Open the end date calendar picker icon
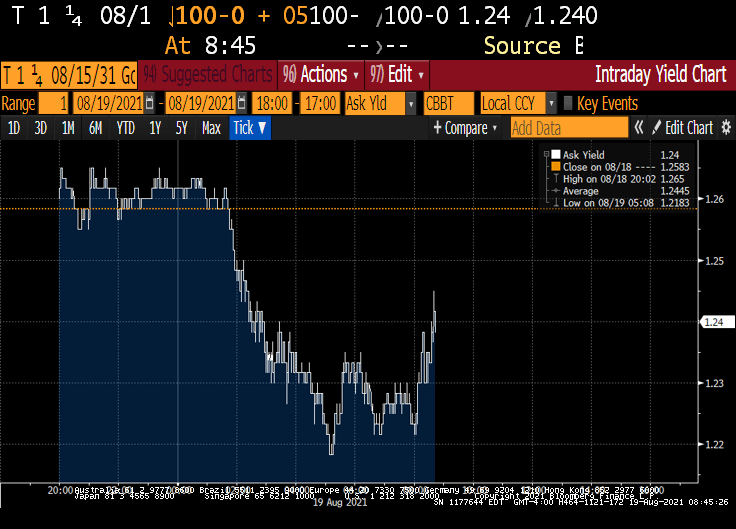 [242, 104]
